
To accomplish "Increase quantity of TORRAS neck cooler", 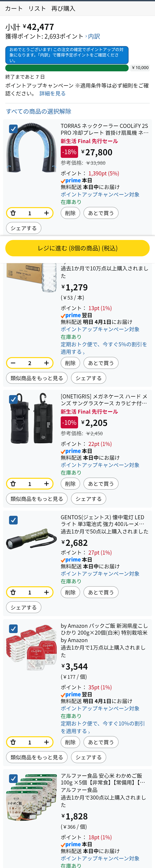I will coord(46,213).
